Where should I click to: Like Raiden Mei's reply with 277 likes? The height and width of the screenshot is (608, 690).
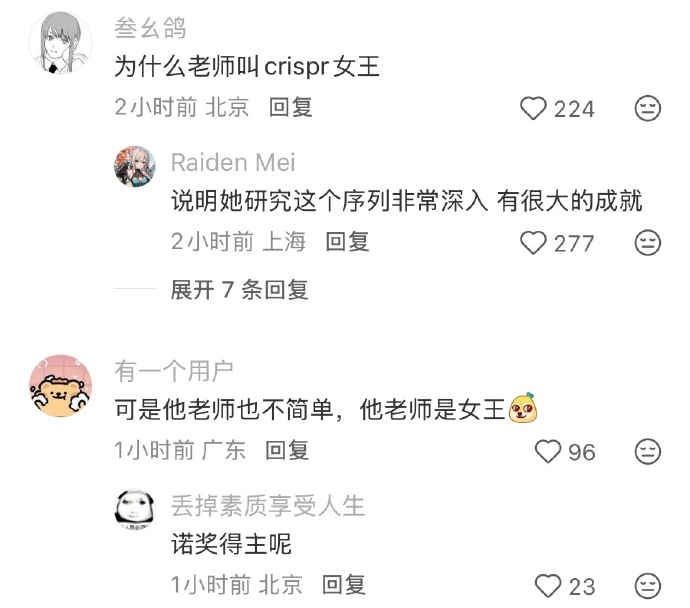[x=533, y=243]
